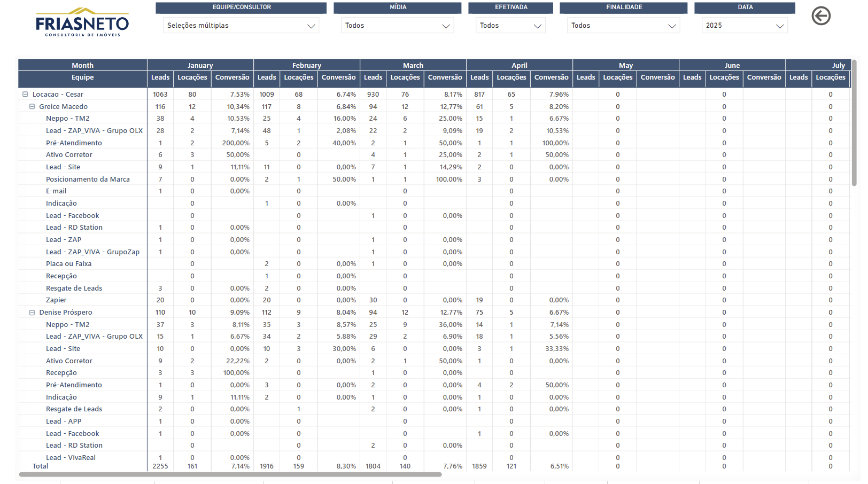Click the FINALIDADE filter title

(624, 7)
